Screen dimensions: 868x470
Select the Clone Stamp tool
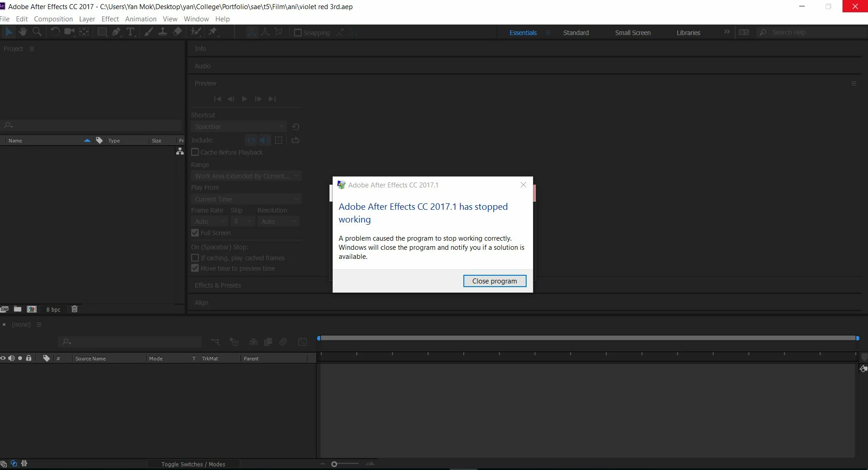coord(162,32)
